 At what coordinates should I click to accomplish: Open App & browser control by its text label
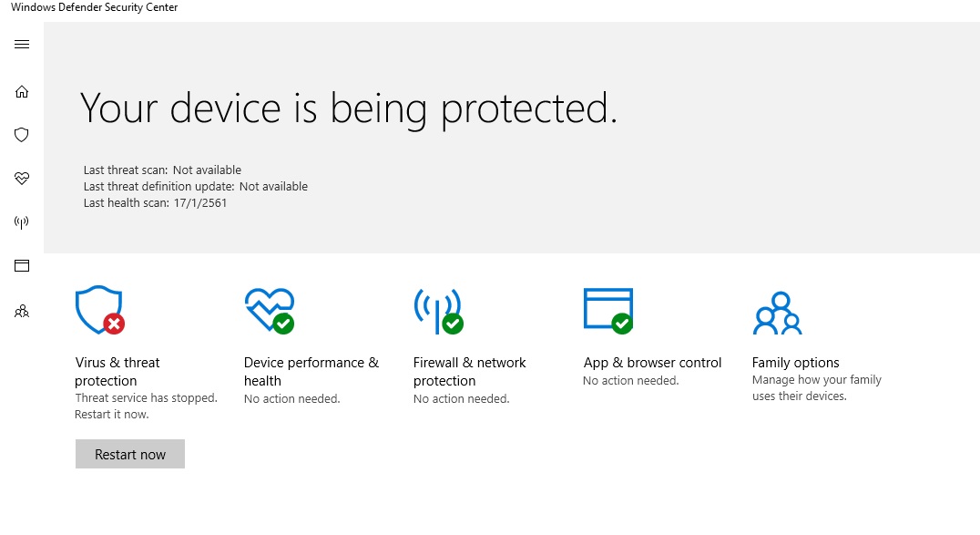652,362
